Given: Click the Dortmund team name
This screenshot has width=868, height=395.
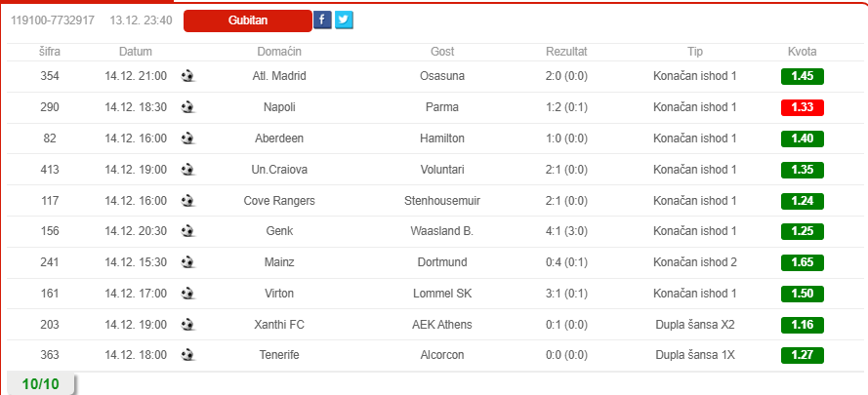Looking at the screenshot, I should click(x=442, y=262).
